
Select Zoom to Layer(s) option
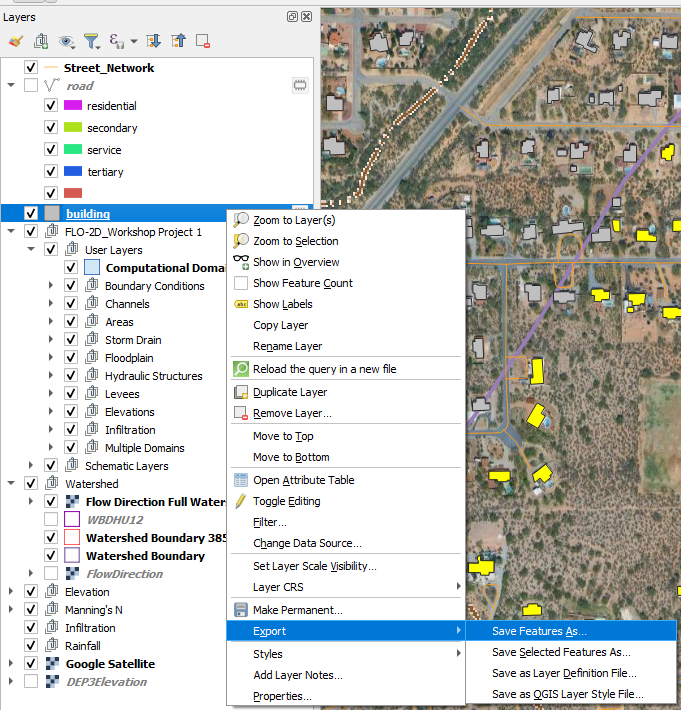tap(294, 220)
